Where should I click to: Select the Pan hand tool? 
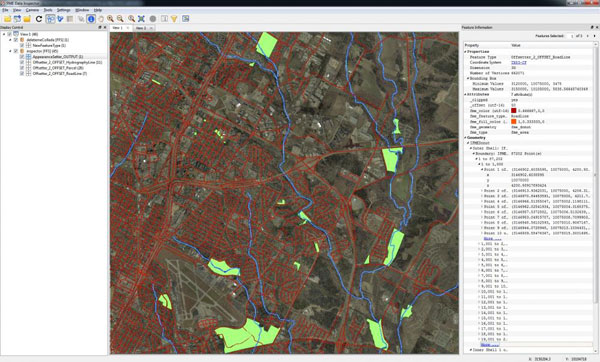pyautogui.click(x=101, y=19)
